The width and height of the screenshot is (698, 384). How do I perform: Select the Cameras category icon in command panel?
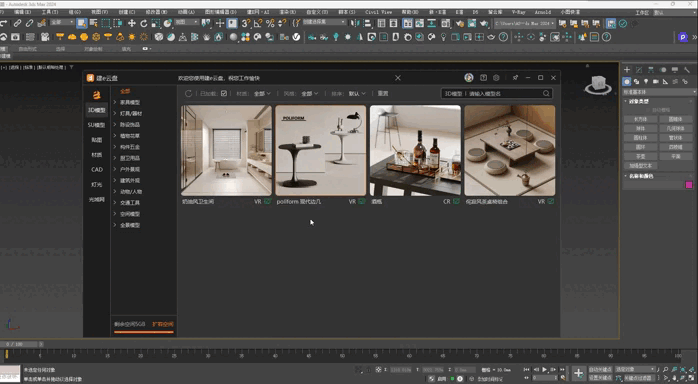(x=656, y=81)
